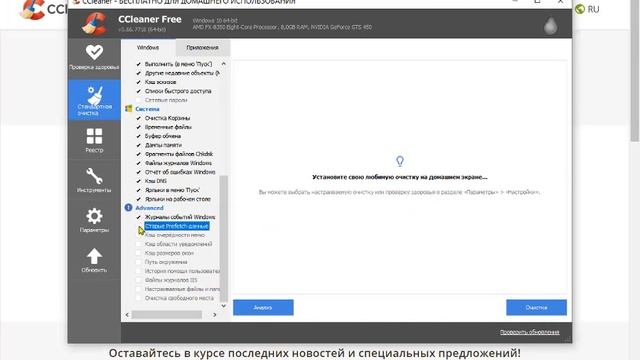Enable 'Очистка свободного места' checkbox
Viewport: 640px width, 360px height.
point(138,298)
